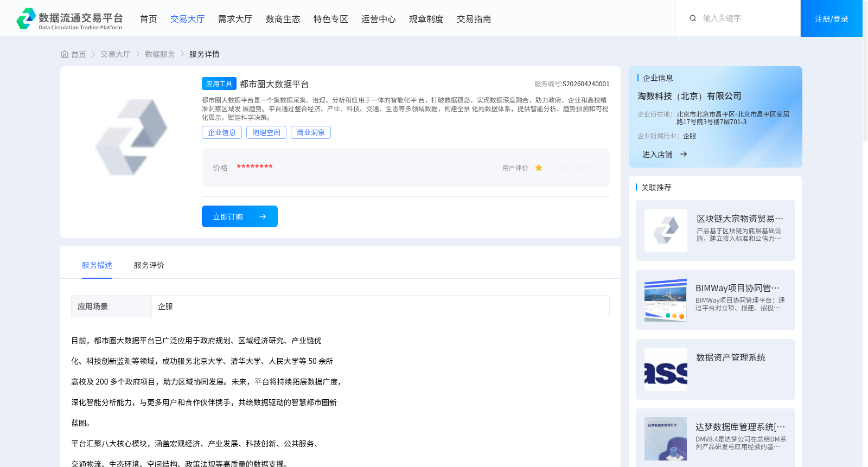
Task: Open 运营中心 in top navigation
Action: click(x=379, y=19)
